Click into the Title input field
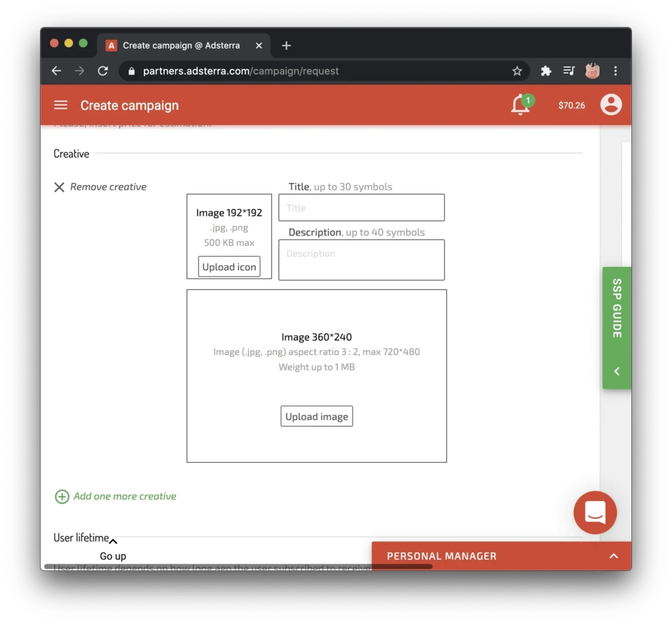This screenshot has height=624, width=672. 362,208
